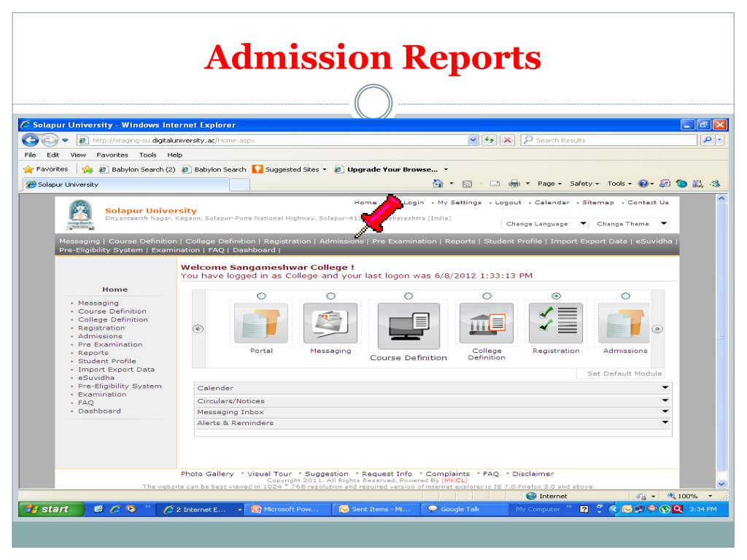Click eSuvidha in left sidebar
The width and height of the screenshot is (747, 560).
(x=96, y=378)
